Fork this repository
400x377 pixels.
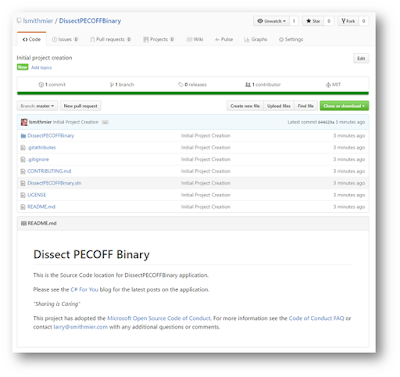pos(348,21)
